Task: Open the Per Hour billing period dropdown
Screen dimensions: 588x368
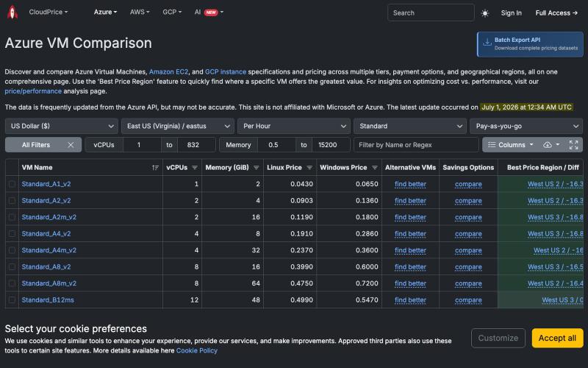Action: (294, 126)
